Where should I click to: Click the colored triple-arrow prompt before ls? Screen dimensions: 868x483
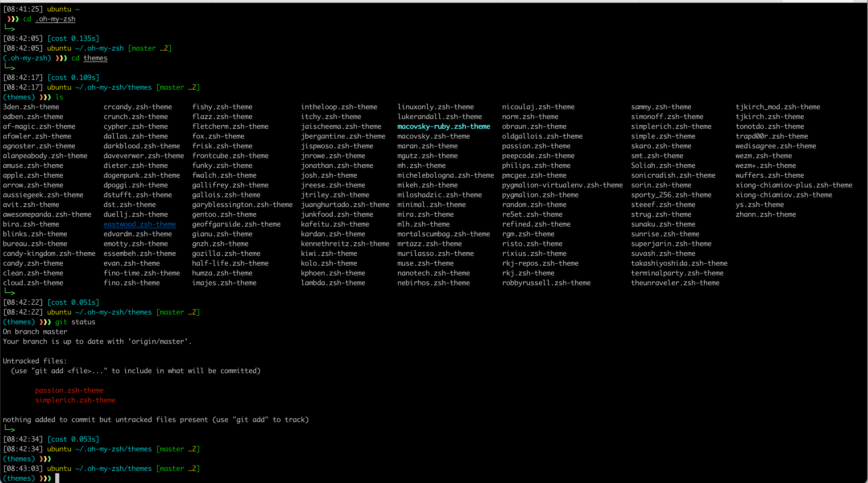pyautogui.click(x=45, y=97)
